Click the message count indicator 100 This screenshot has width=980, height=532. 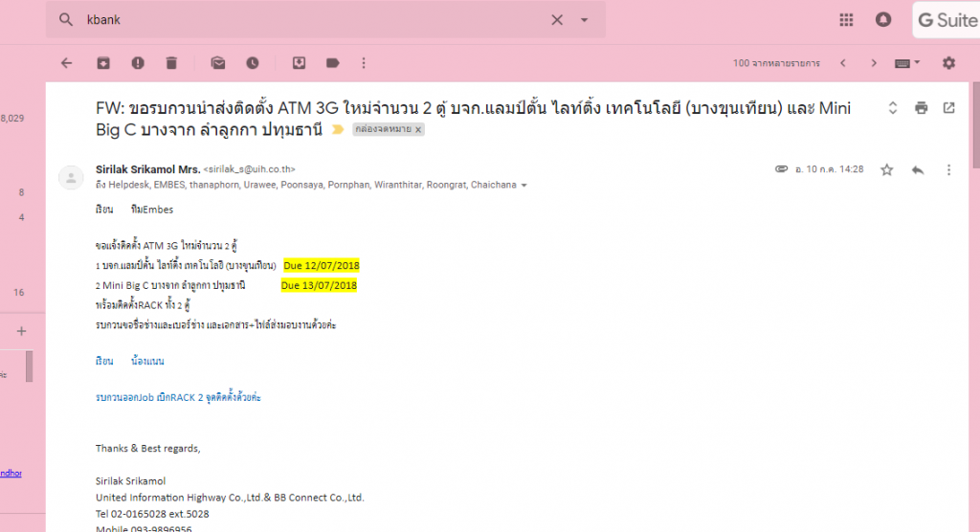(776, 63)
